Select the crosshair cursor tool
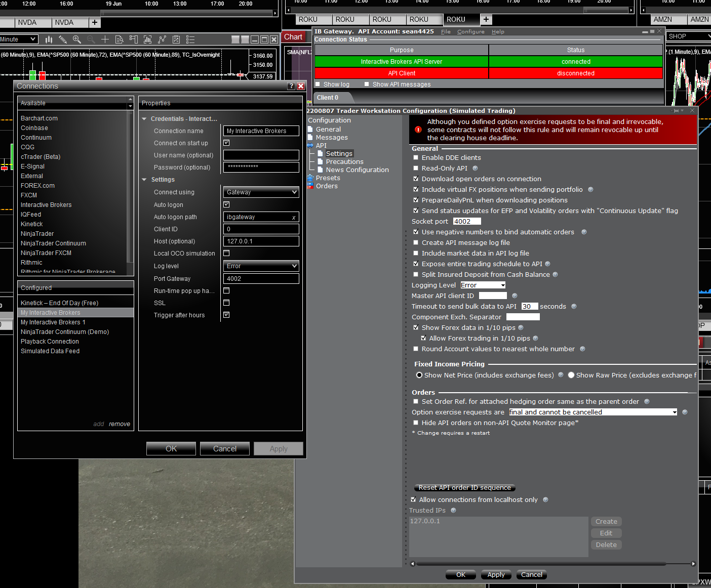711x588 pixels. coord(105,39)
